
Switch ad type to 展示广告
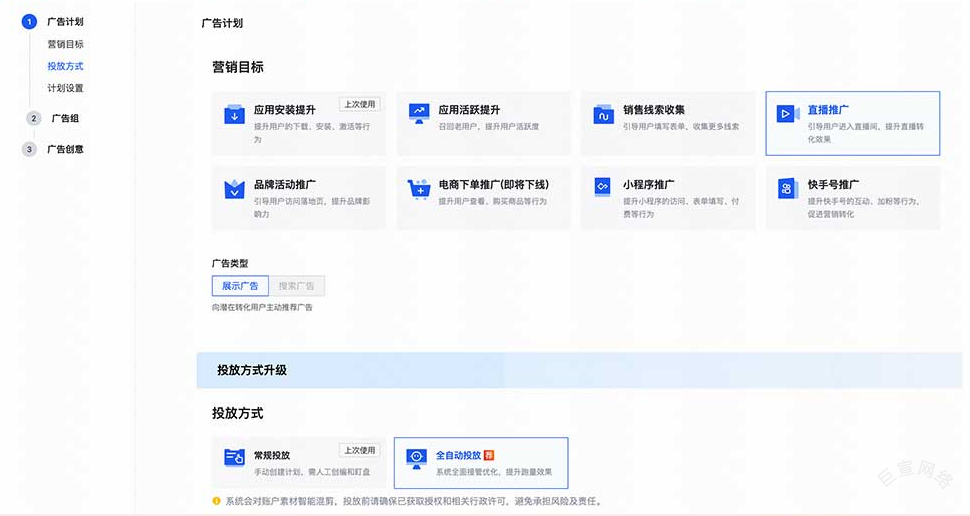click(240, 286)
